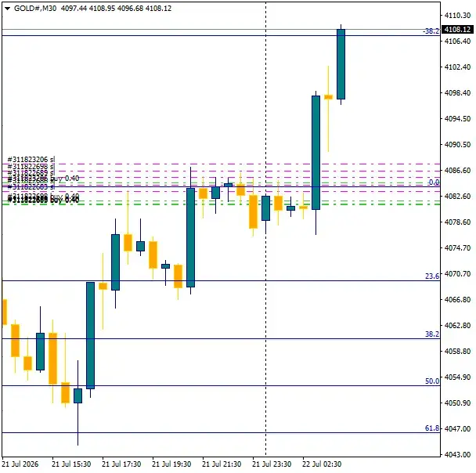Click the 4070.70 price axis label
Viewport: 476px width, 473px height.
(457, 273)
